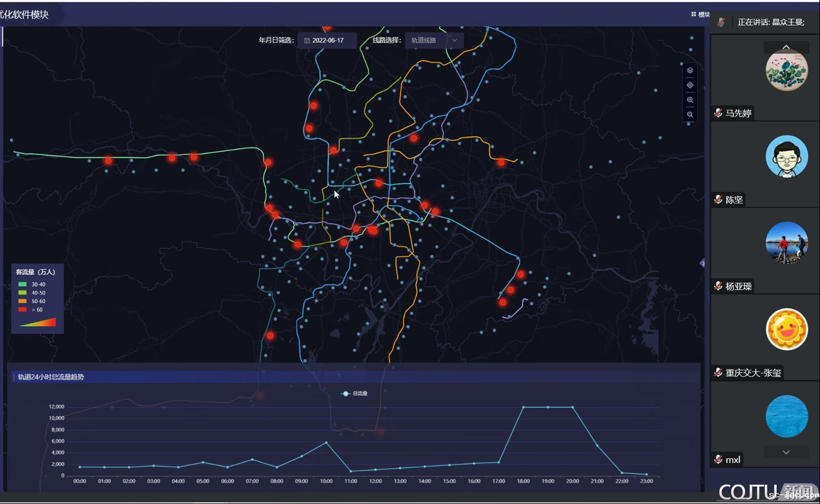The height and width of the screenshot is (504, 820).
Task: Click the 18:00 peak point on chart
Action: pos(523,407)
